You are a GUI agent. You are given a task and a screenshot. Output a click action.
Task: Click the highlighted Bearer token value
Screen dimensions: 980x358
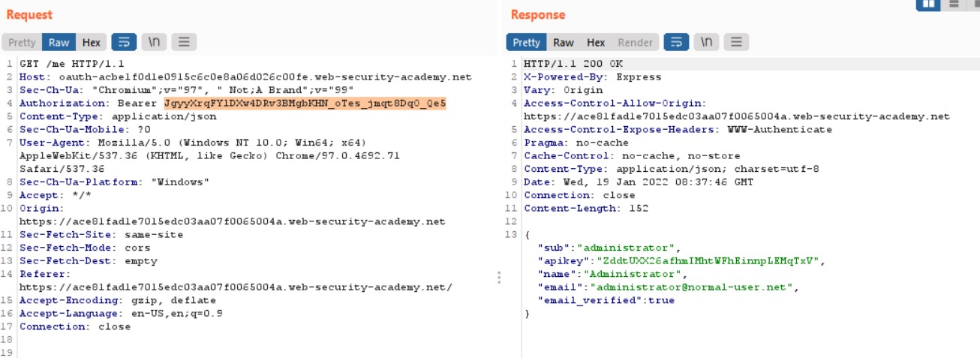click(305, 103)
